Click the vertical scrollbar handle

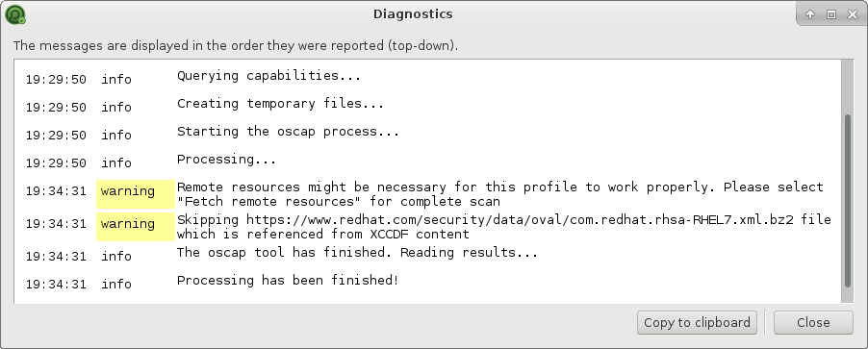(x=848, y=200)
